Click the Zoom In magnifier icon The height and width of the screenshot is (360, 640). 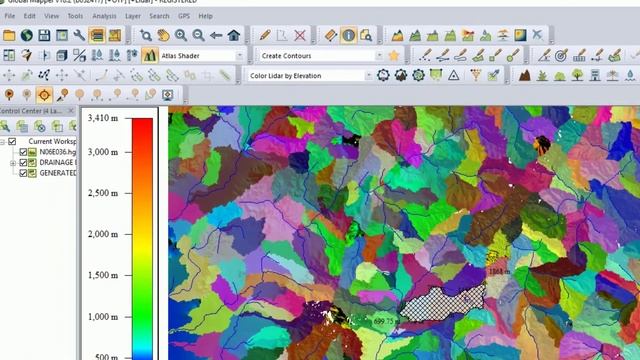[x=181, y=36]
